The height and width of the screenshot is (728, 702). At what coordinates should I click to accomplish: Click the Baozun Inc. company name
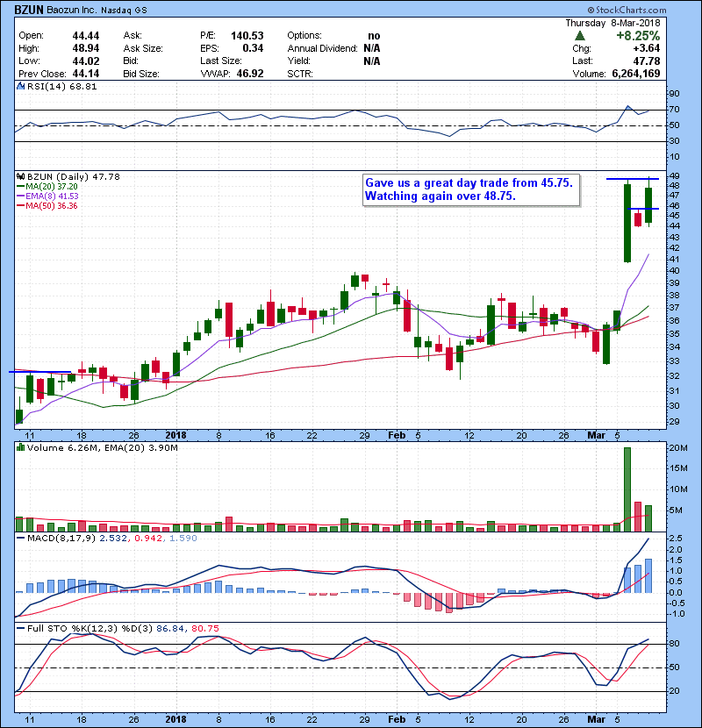(71, 10)
